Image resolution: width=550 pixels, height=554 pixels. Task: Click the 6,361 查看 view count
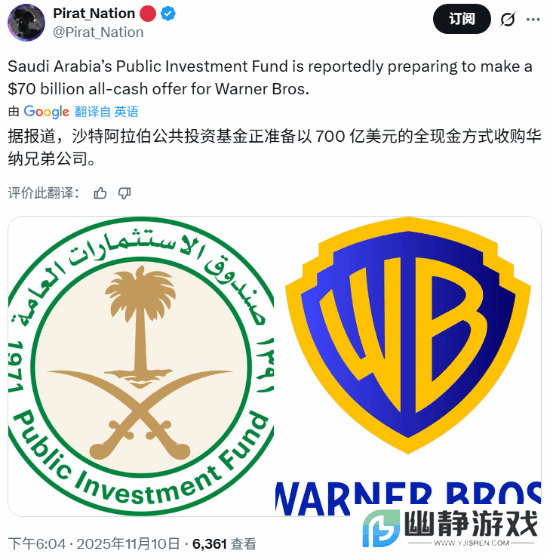coord(224,544)
